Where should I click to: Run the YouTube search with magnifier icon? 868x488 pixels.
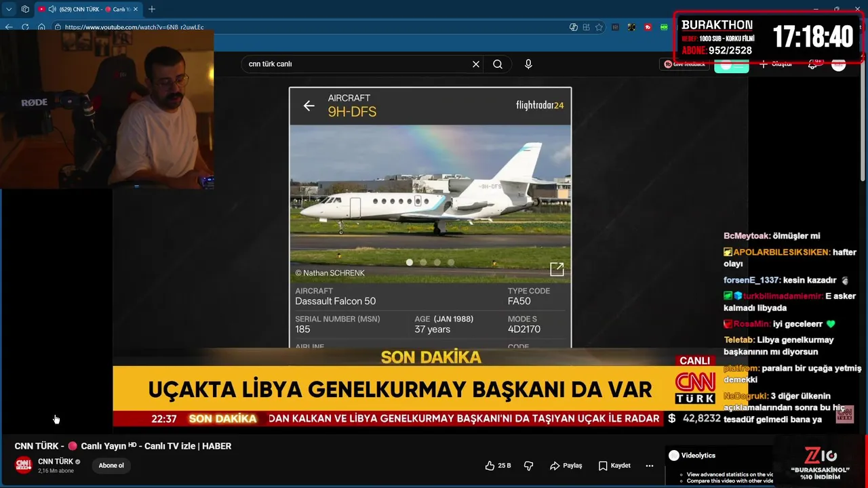click(x=498, y=64)
